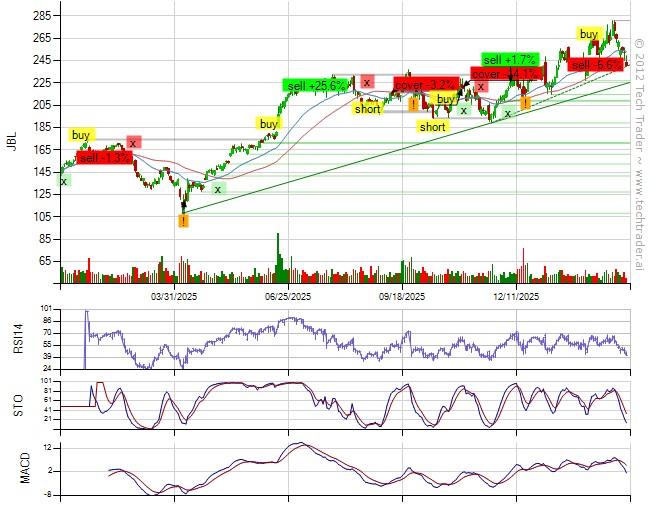Screen dimensions: 657x514
Task: Click the short label below "sell +25.6%" red x
Action: click(x=367, y=108)
